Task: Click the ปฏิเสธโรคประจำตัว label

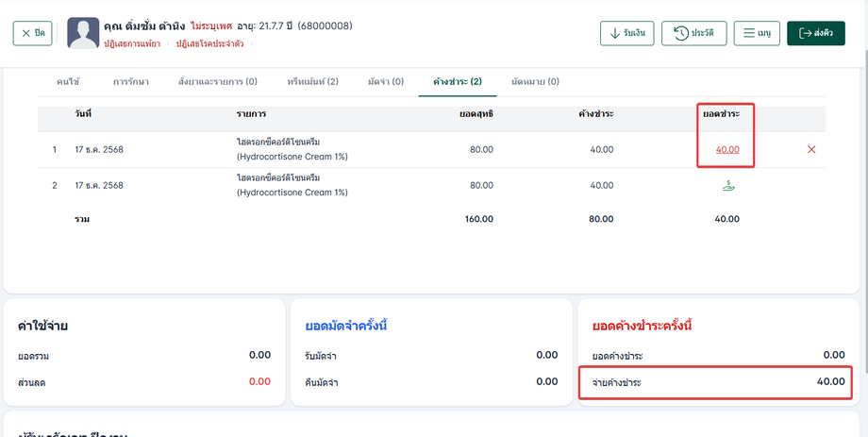Action: pyautogui.click(x=209, y=43)
